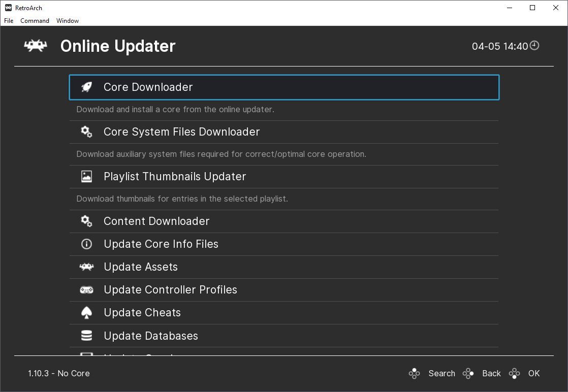
Task: Click the image icon for Playlist Thumbnails Updater
Action: click(x=87, y=176)
